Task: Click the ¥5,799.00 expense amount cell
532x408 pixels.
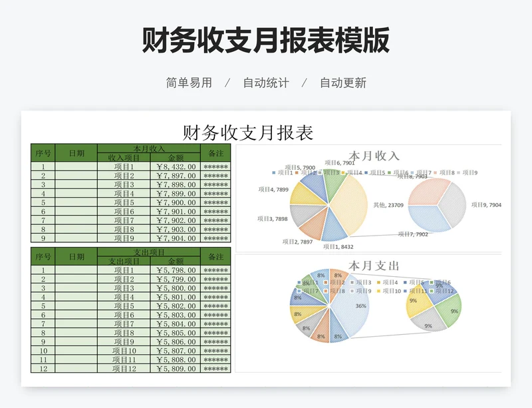Action: pos(176,280)
